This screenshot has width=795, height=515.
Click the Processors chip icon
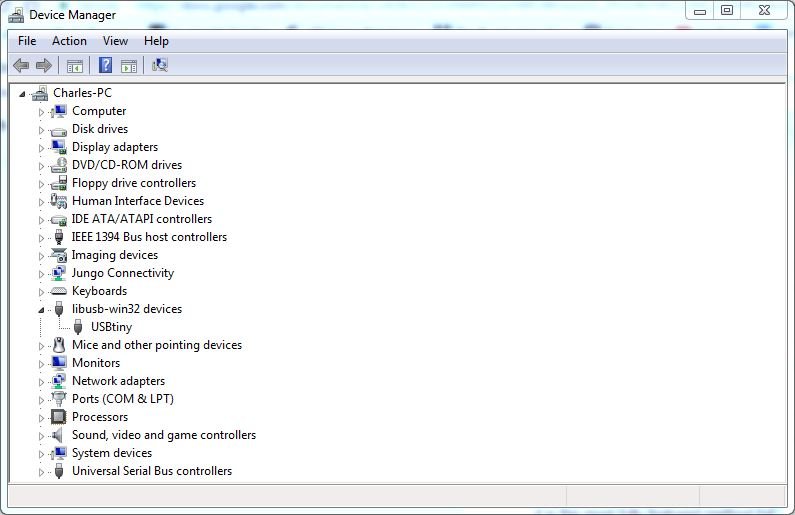(59, 417)
